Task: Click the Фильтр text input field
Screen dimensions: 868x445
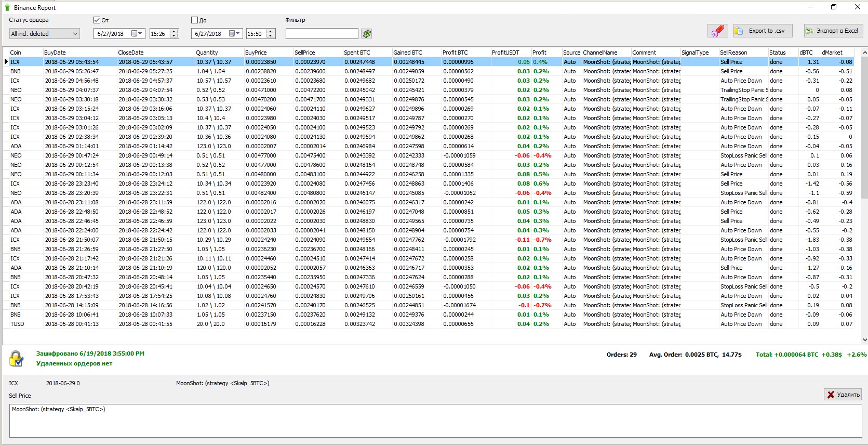Action: pos(322,34)
